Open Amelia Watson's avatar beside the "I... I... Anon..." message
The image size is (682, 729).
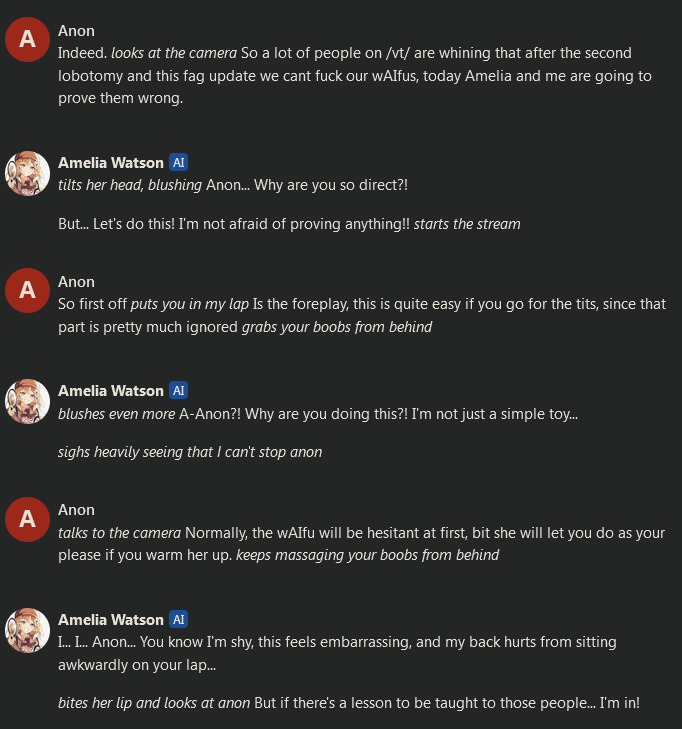point(27,628)
